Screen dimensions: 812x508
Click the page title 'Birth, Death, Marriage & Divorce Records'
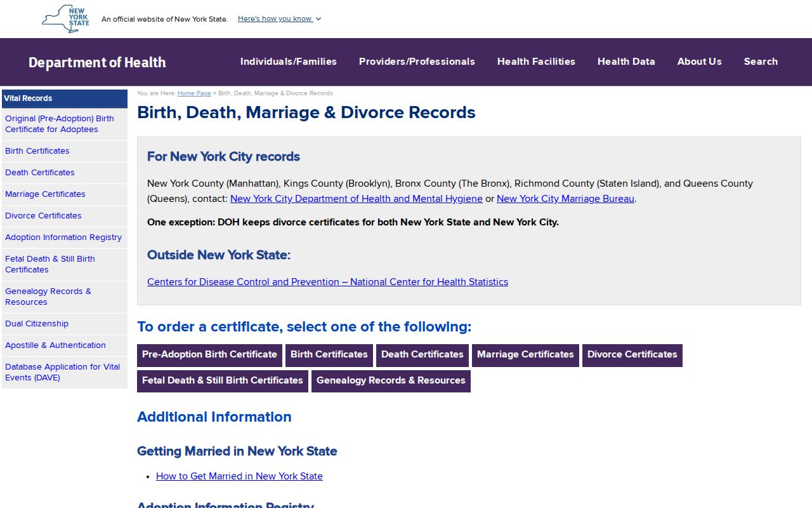(306, 112)
